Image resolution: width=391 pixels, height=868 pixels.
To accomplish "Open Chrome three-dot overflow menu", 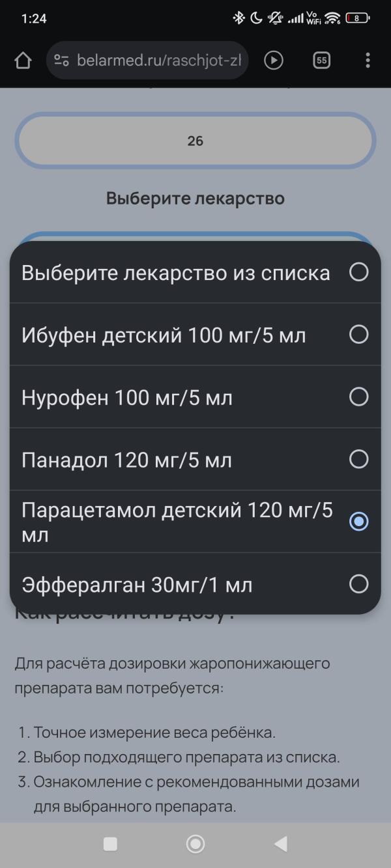I will tap(368, 61).
